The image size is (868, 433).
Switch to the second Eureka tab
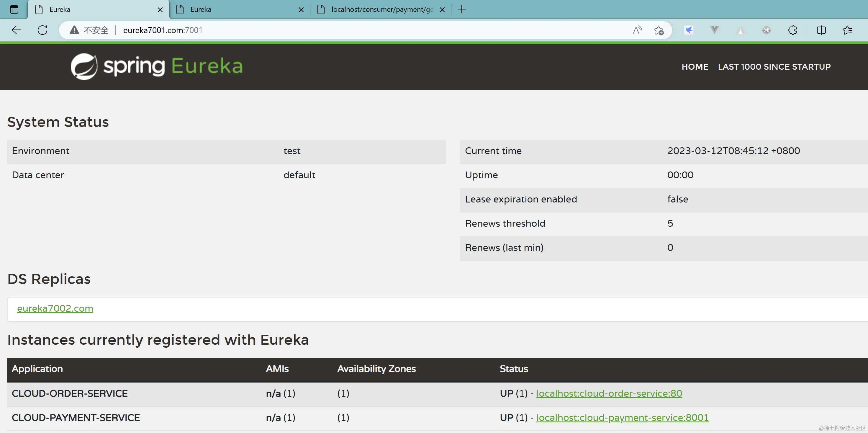click(236, 9)
